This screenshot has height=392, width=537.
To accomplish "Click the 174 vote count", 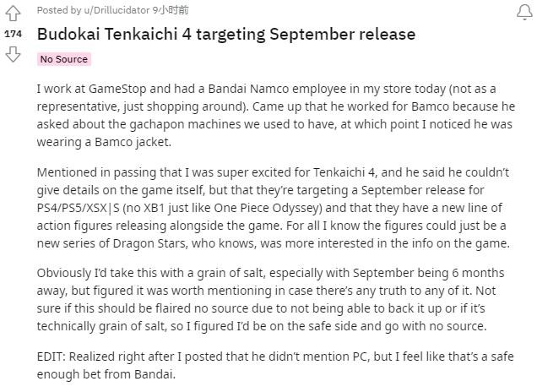I will pos(13,34).
